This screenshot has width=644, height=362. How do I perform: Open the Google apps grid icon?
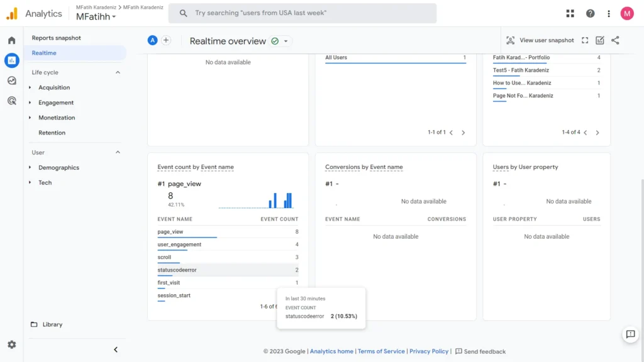pyautogui.click(x=570, y=13)
